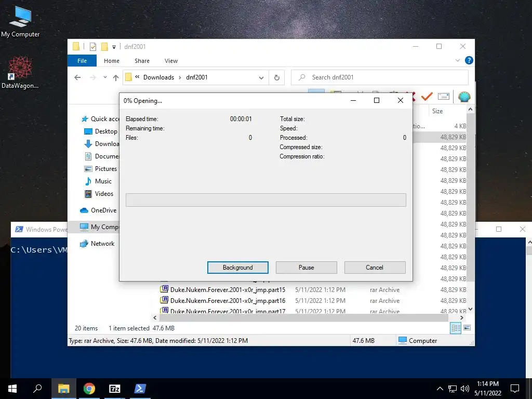Click New Folder icon in quick access toolbar

click(x=104, y=46)
